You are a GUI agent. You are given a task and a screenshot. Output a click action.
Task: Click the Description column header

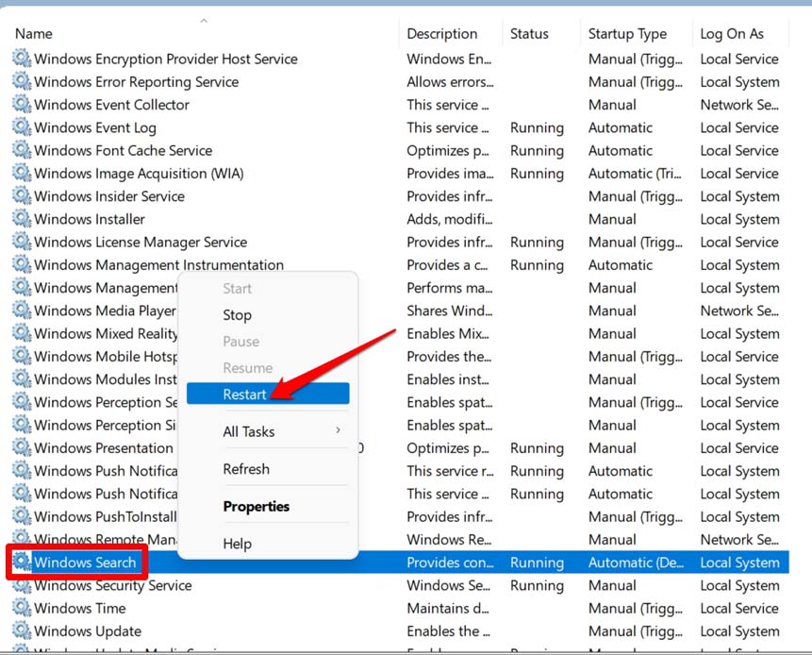click(x=441, y=34)
